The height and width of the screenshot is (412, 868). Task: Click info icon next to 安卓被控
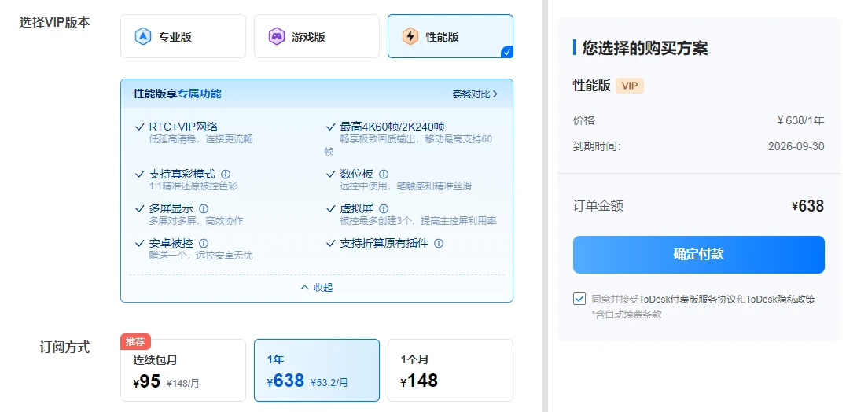pos(204,243)
